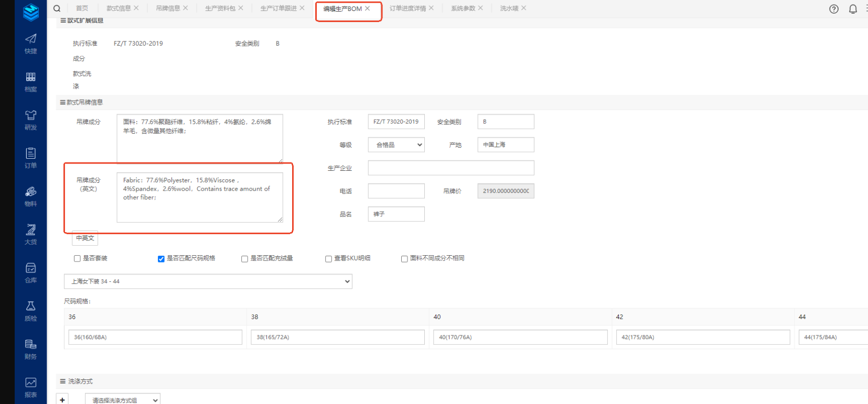Switch to the 生产订单跟进 tab
This screenshot has height=404, width=868.
click(x=278, y=8)
